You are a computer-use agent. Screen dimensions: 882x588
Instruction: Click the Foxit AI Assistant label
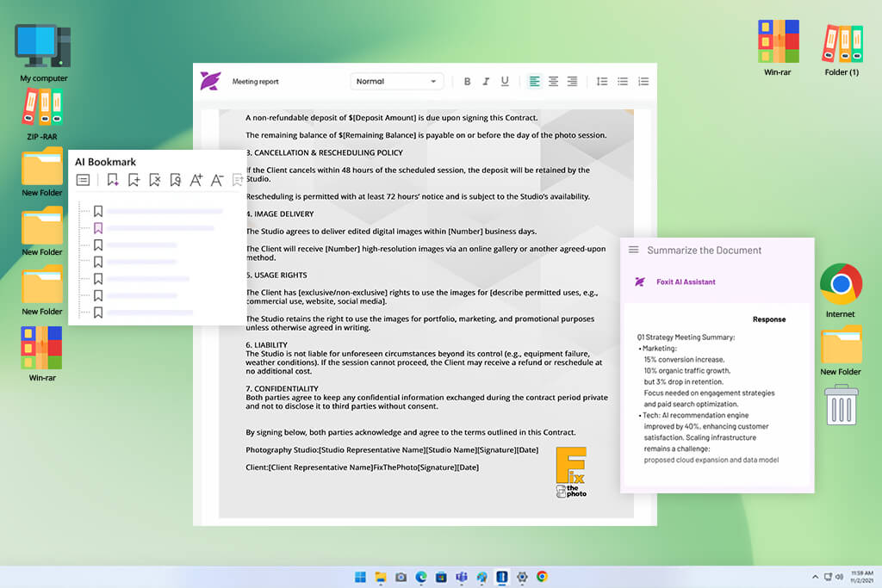point(686,282)
